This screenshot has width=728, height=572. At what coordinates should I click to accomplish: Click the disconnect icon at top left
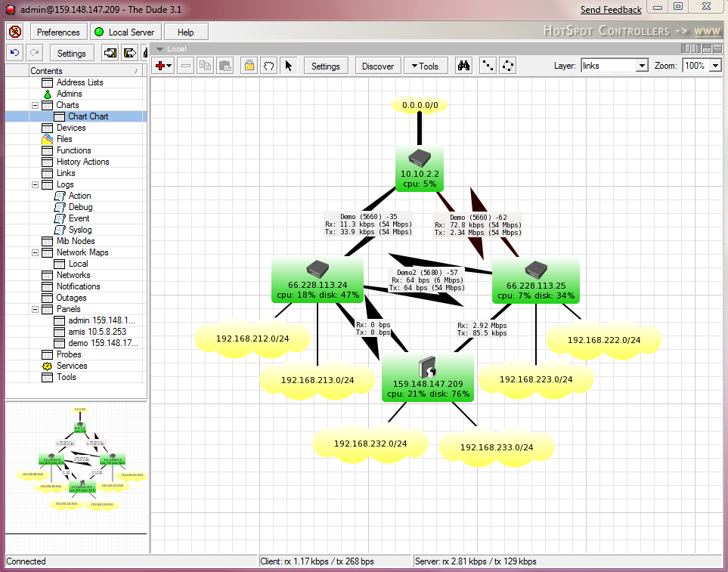15,32
